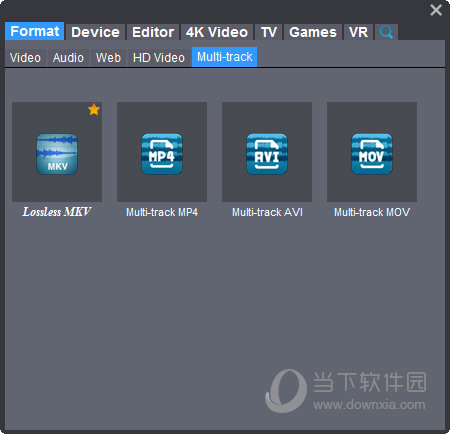Close the format selection dialog
Image resolution: width=450 pixels, height=434 pixels.
436,10
